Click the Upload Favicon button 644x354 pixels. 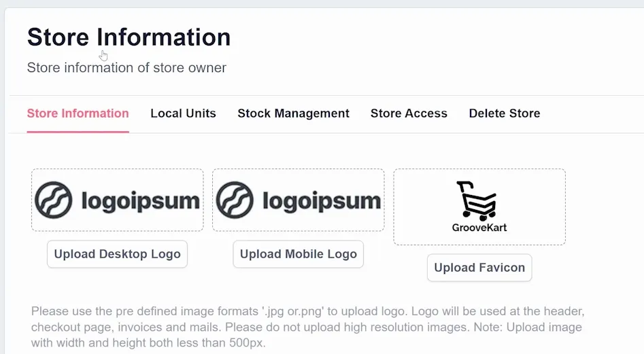point(479,268)
